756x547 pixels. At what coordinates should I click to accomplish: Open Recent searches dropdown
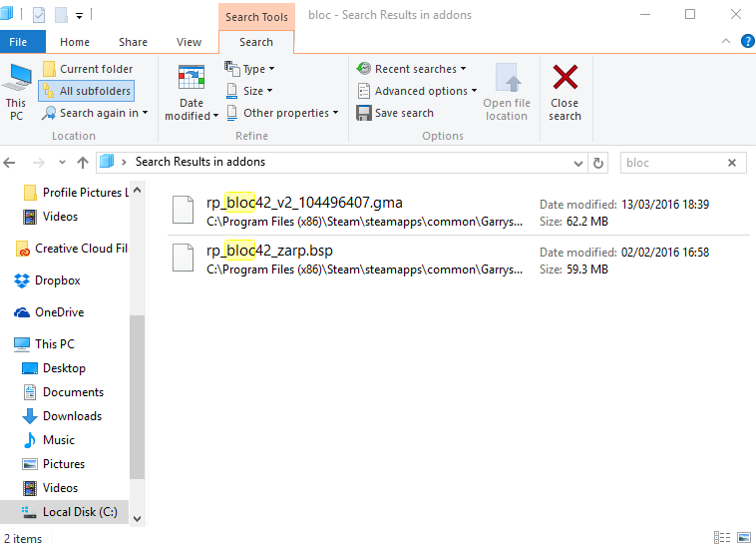(x=412, y=69)
